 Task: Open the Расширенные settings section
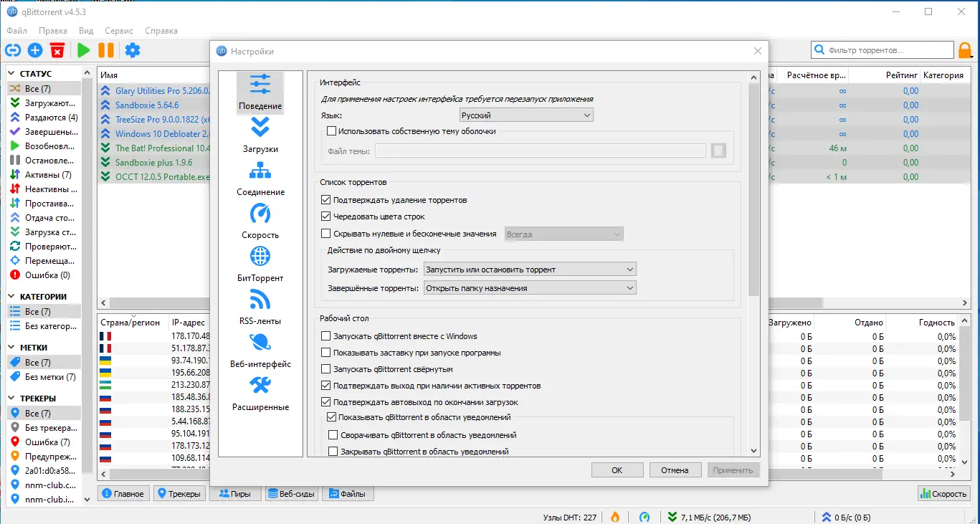[260, 393]
